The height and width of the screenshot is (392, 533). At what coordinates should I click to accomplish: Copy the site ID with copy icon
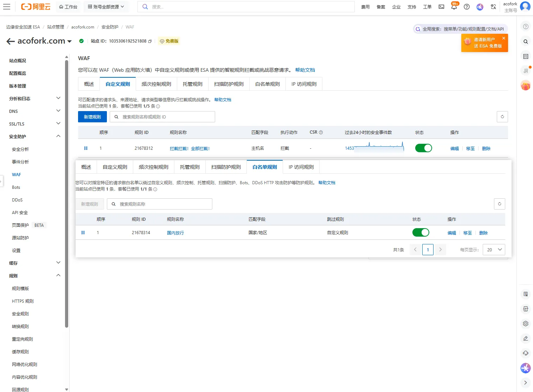point(150,41)
